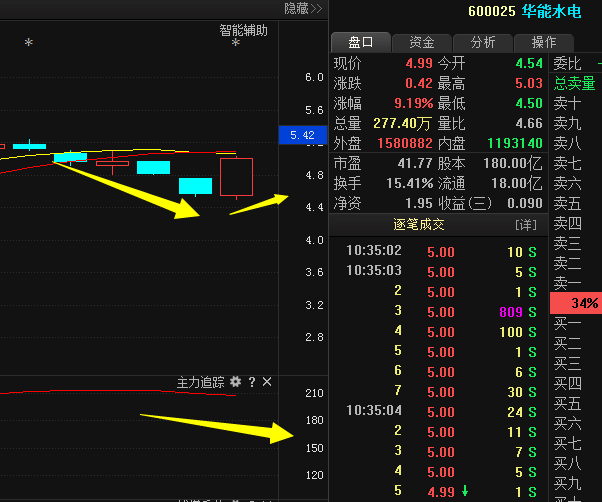Click the 买九 order level
The width and height of the screenshot is (602, 502).
point(567,483)
